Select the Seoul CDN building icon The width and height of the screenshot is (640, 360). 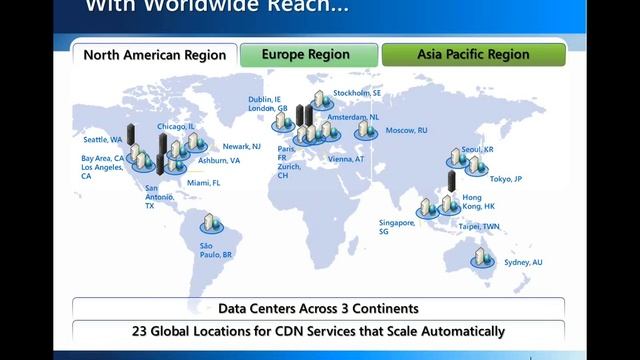(457, 158)
